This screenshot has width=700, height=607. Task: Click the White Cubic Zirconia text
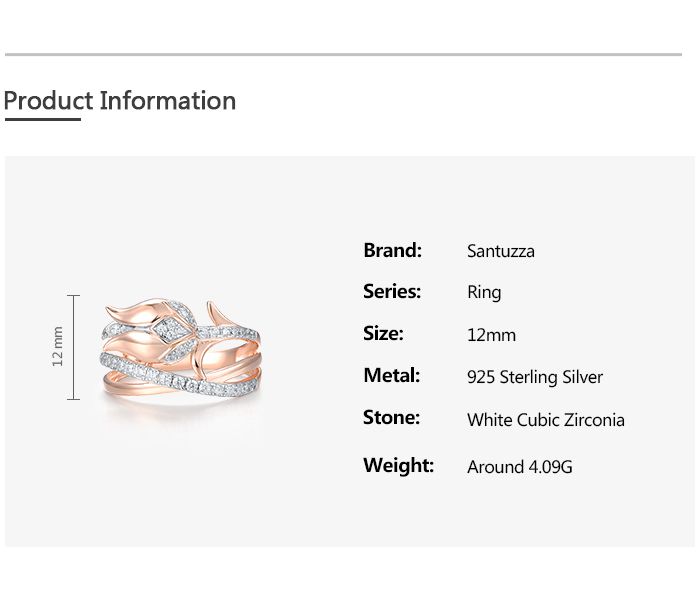coord(545,420)
